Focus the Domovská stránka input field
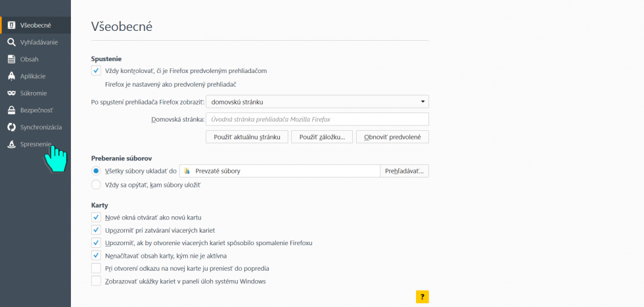This screenshot has height=307, width=644. (x=317, y=119)
